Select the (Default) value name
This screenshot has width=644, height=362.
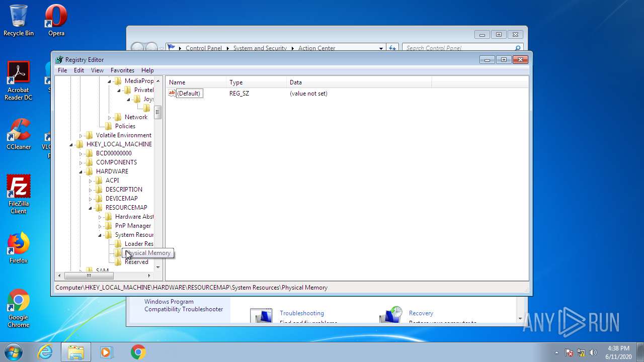[x=189, y=94]
